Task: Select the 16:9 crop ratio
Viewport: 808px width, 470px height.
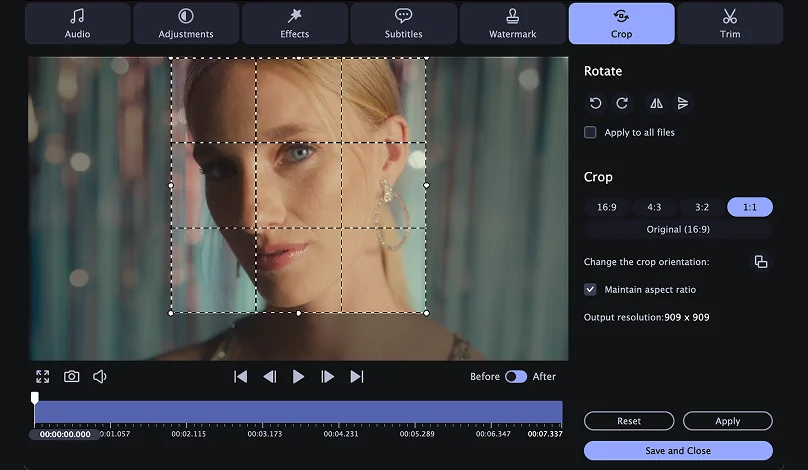Action: coord(606,207)
